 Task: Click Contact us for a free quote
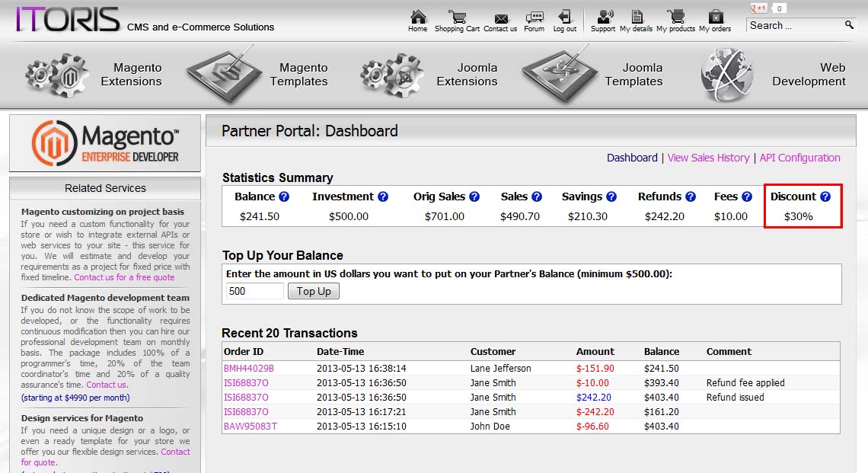[125, 277]
